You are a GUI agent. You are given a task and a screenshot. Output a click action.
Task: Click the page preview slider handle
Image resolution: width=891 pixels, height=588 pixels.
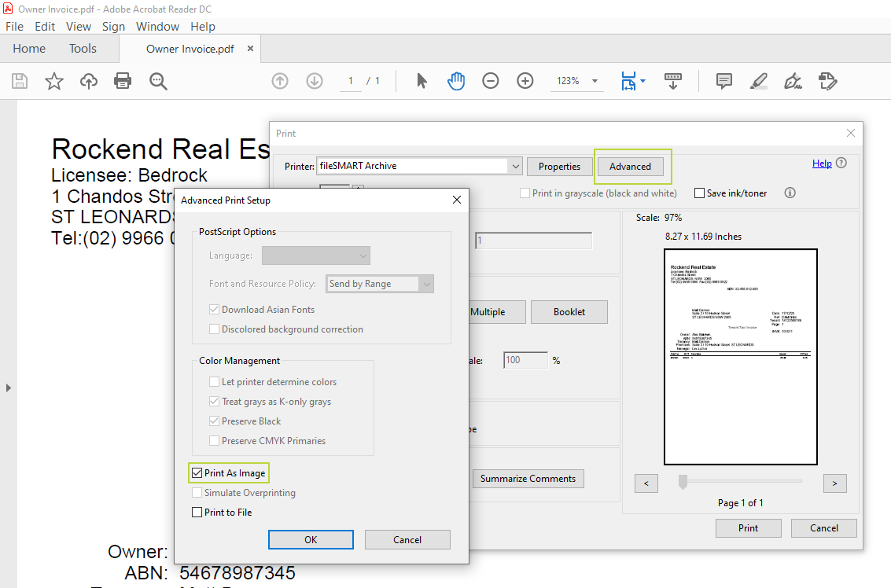click(683, 482)
